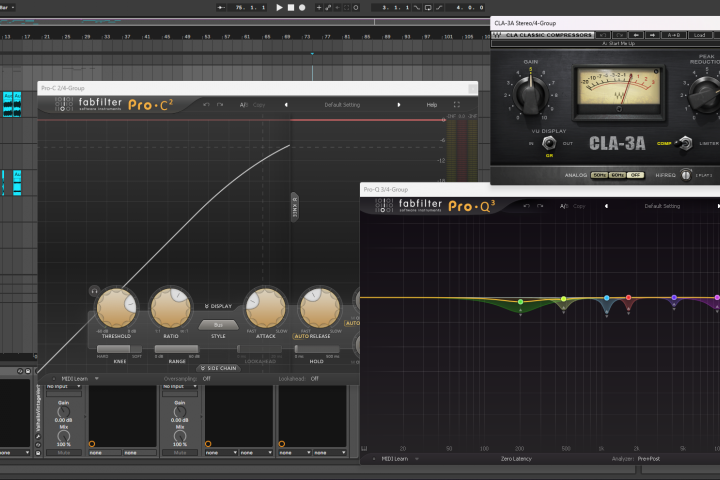Toggle the automation link icon in the transport bar
The height and width of the screenshot is (480, 720).
pyautogui.click(x=328, y=7)
